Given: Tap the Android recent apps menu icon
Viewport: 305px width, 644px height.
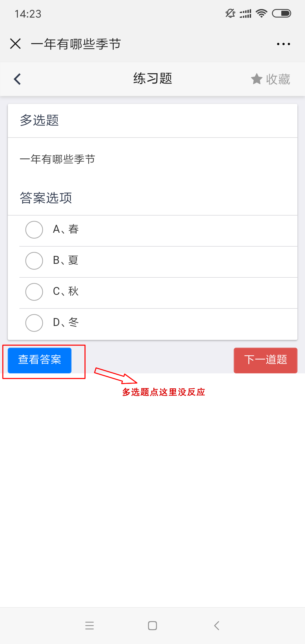Looking at the screenshot, I should click(x=90, y=626).
